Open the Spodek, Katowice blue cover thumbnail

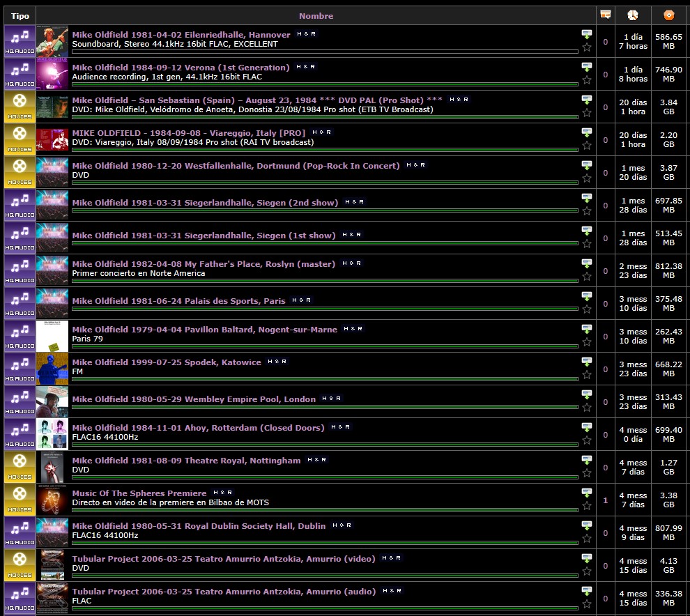(52, 369)
